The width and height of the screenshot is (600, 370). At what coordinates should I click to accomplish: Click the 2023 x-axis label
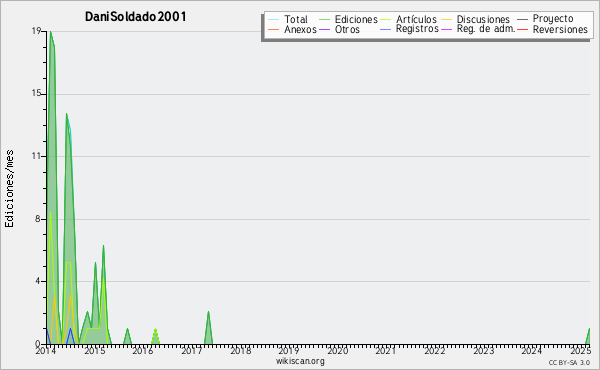point(483,351)
